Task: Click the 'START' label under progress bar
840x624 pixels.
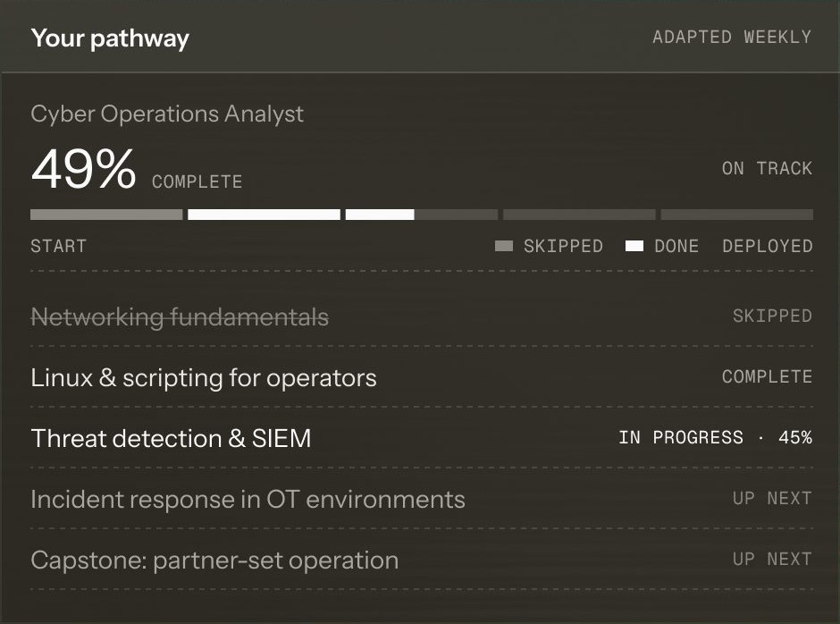Action: 58,246
